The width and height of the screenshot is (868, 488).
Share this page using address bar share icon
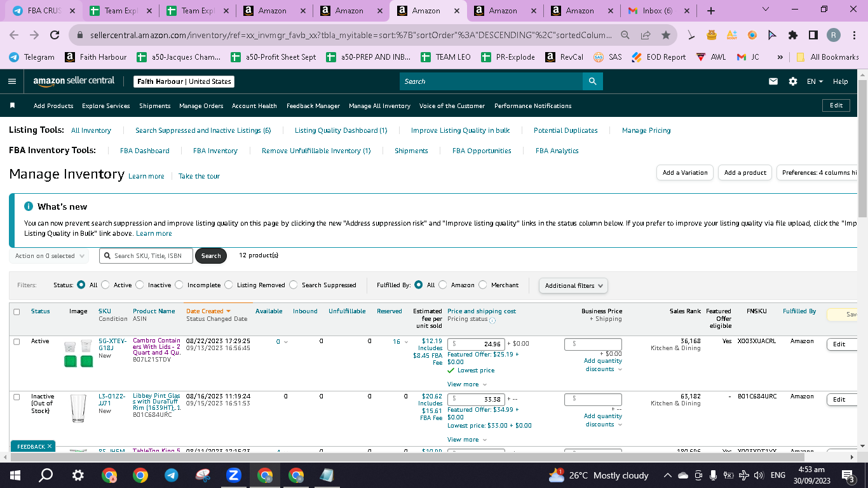point(646,35)
